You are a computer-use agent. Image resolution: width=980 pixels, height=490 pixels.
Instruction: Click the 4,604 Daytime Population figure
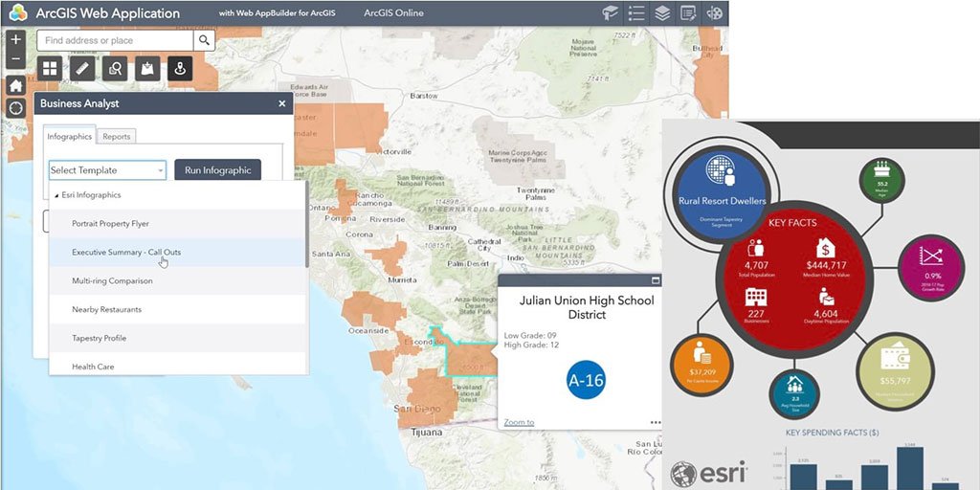tap(828, 313)
